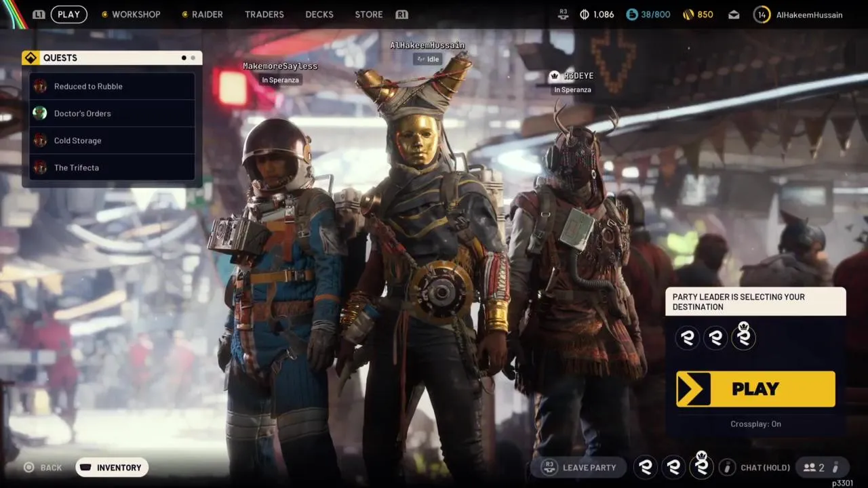Click the crown icon next to R3DEYE
Screen dimensions: 868x488
pos(554,76)
